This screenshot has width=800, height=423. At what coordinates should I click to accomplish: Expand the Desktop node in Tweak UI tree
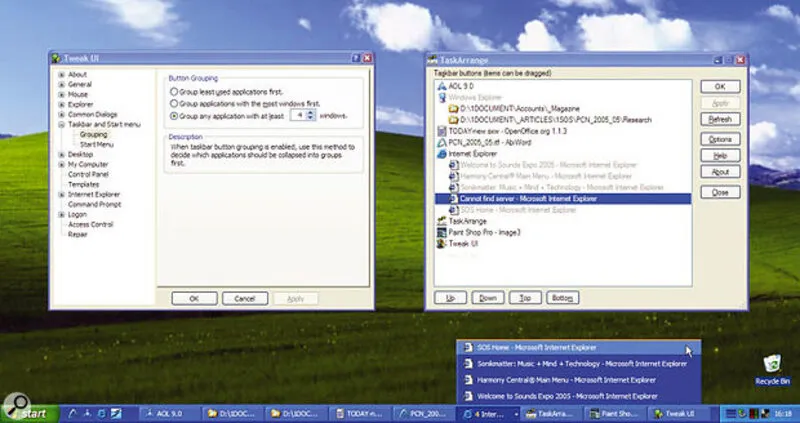(x=62, y=155)
